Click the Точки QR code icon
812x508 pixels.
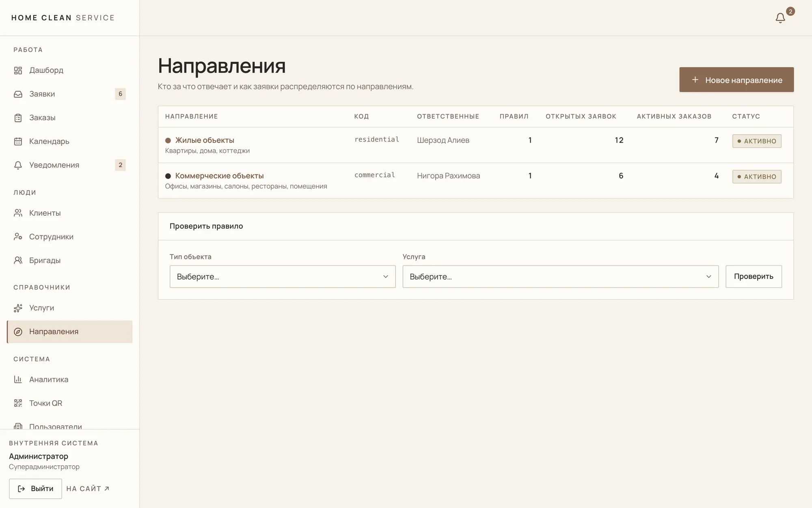pos(18,403)
